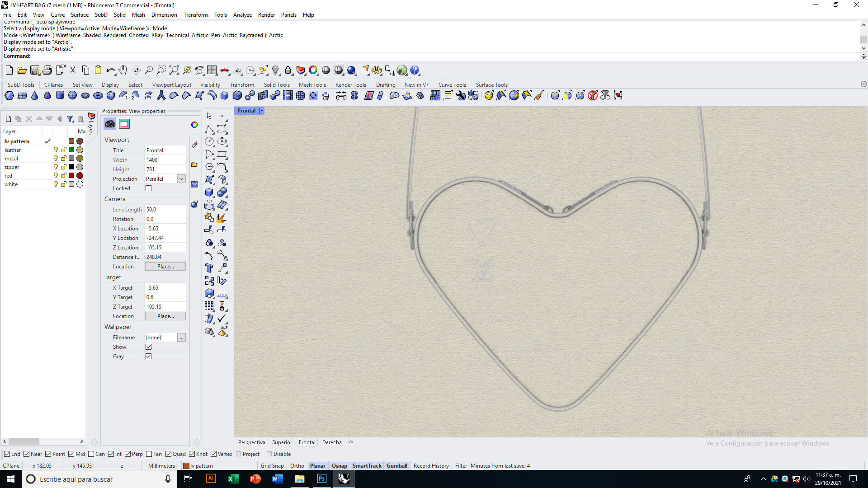Toggle the Locked viewport checkbox
Viewport: 868px width, 488px height.
point(148,188)
